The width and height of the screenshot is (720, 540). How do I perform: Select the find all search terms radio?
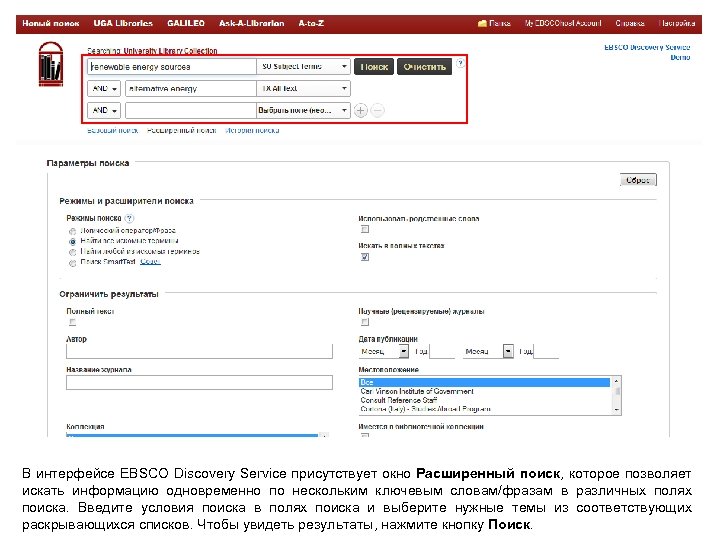(x=72, y=242)
